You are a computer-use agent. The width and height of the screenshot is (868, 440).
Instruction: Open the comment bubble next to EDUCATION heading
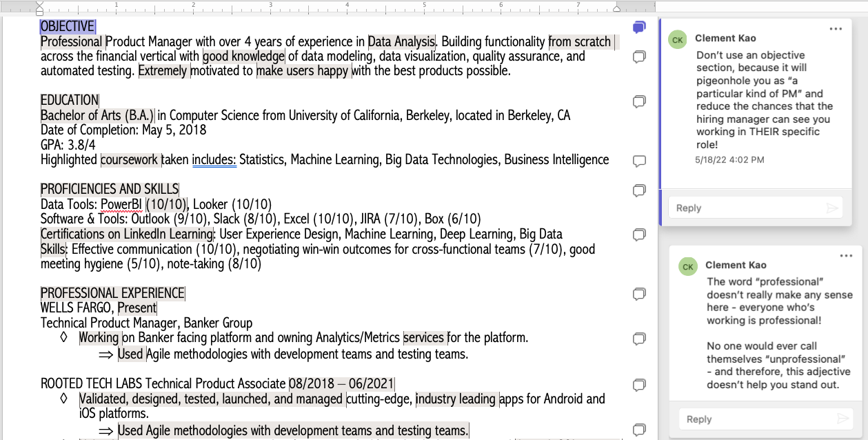click(x=639, y=102)
